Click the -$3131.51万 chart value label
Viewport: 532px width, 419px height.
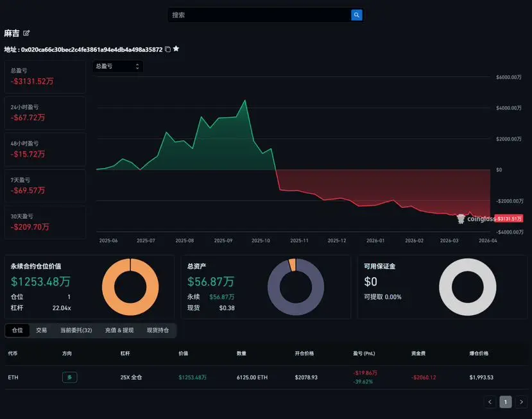(x=509, y=219)
